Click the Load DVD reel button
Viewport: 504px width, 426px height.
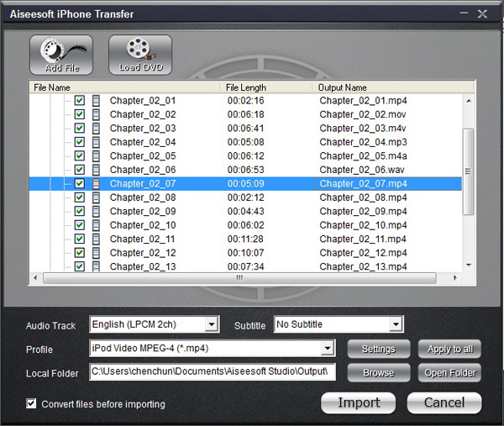(140, 55)
